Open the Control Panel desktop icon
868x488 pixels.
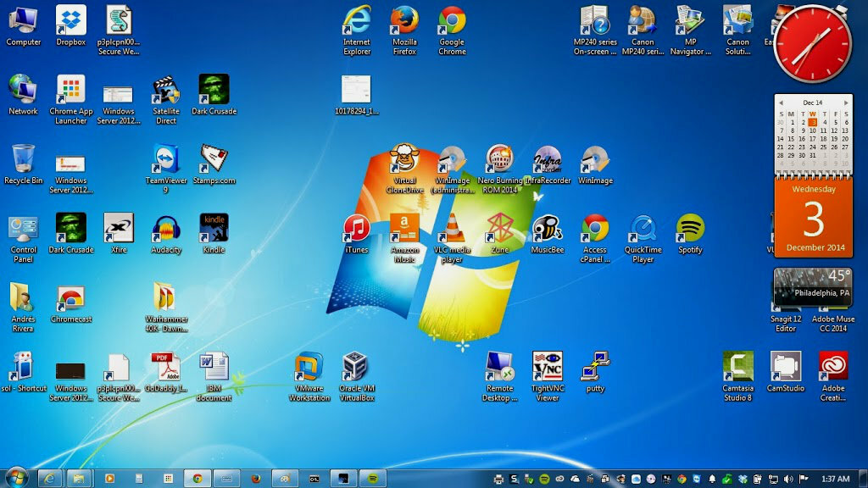(23, 238)
